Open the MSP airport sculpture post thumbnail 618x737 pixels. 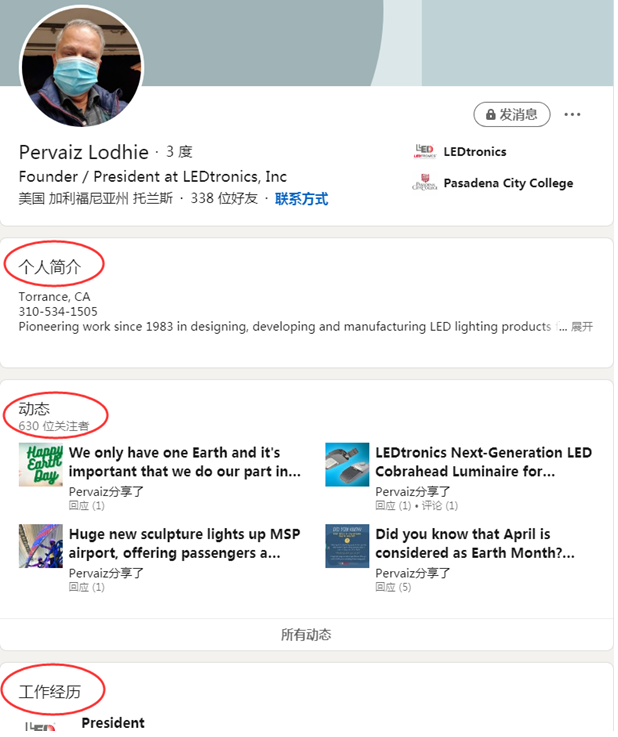pos(41,546)
